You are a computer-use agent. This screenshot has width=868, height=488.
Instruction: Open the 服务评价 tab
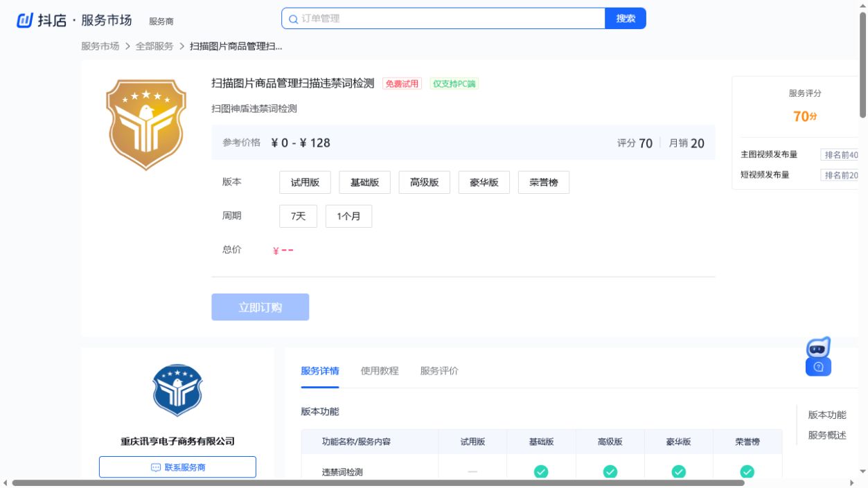439,370
